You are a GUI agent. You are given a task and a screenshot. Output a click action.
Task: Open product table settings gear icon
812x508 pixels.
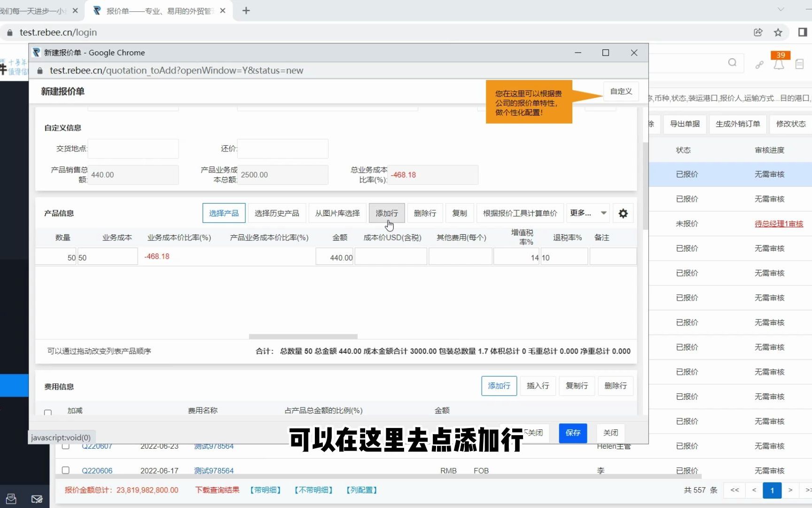[x=623, y=214]
